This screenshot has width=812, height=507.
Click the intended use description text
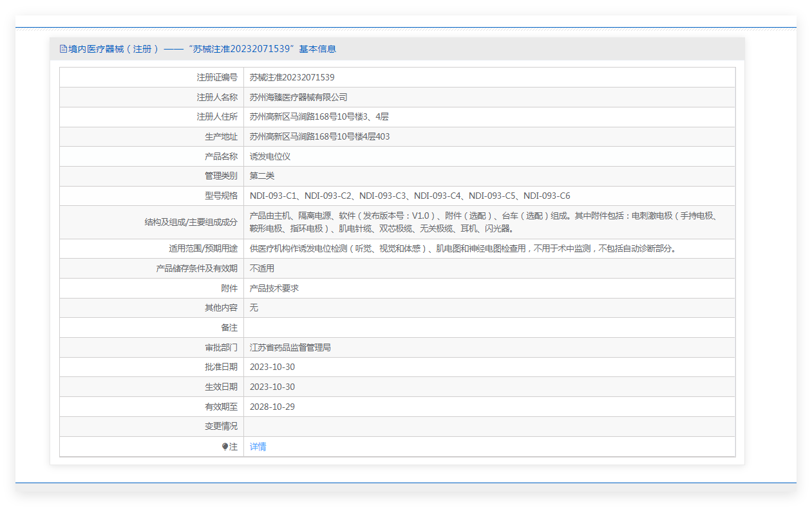463,248
